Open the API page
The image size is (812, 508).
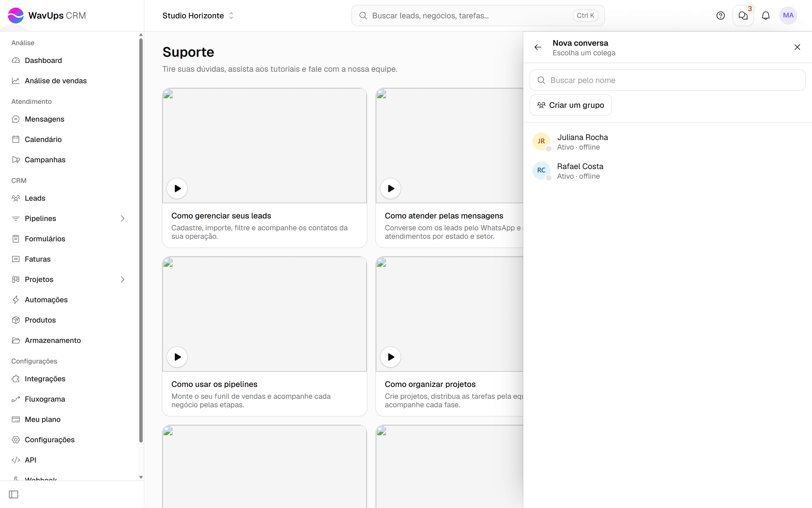[x=69, y=460]
